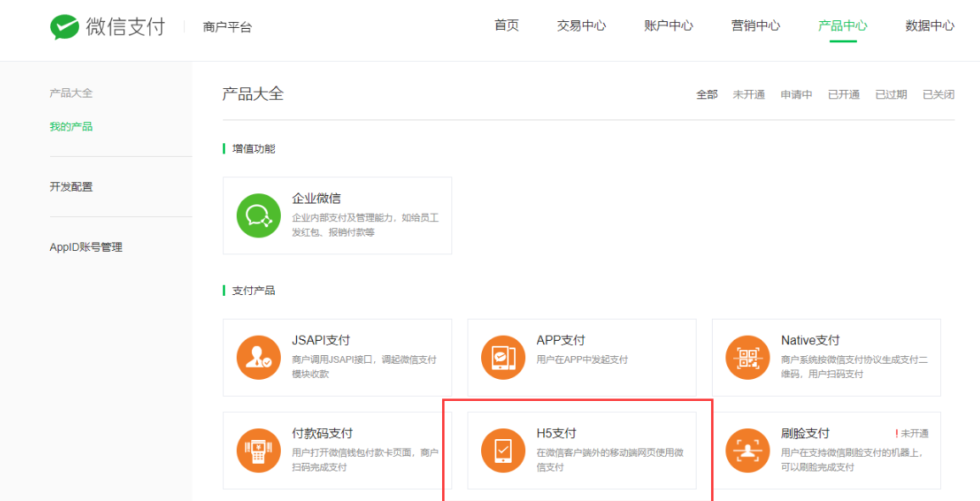Click the Native支付 QR code icon
Viewport: 980px width, 501px height.
[748, 358]
